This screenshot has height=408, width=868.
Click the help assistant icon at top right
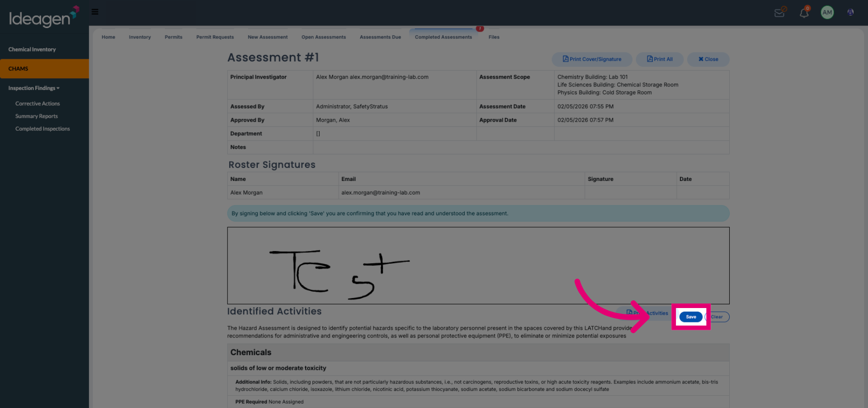pos(850,12)
